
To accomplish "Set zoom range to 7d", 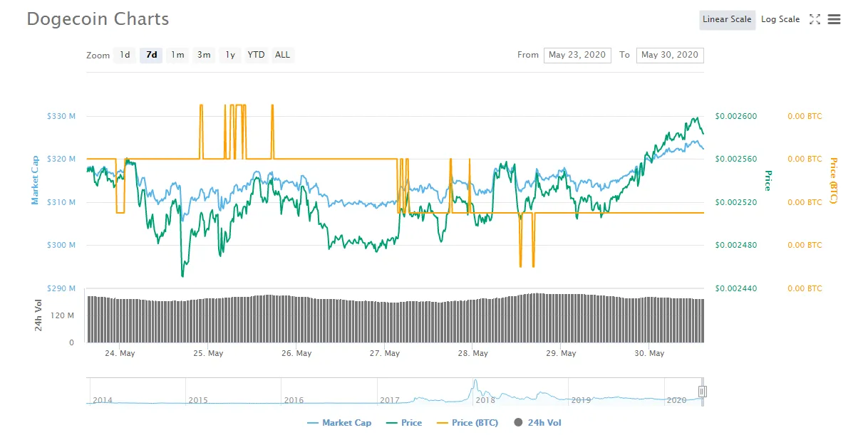I will [151, 55].
